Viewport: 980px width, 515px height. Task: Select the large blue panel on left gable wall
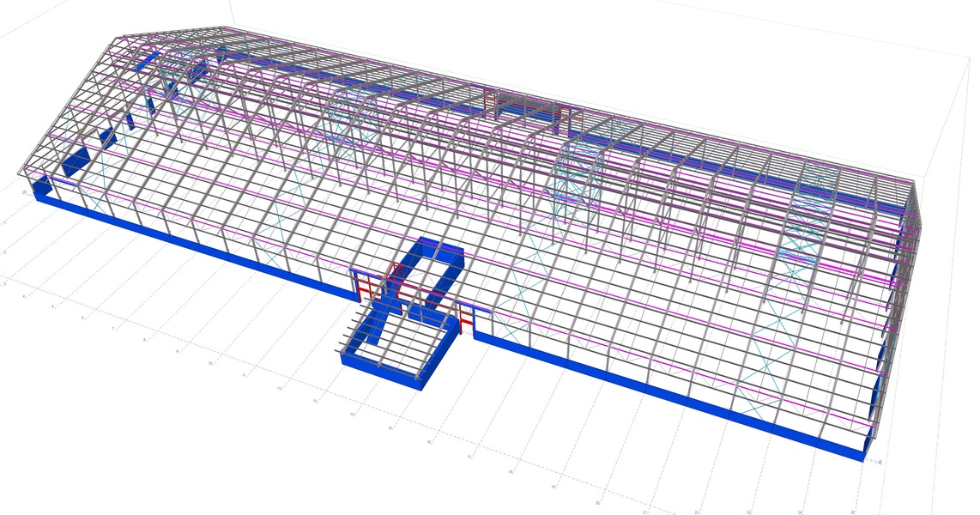pos(76,161)
